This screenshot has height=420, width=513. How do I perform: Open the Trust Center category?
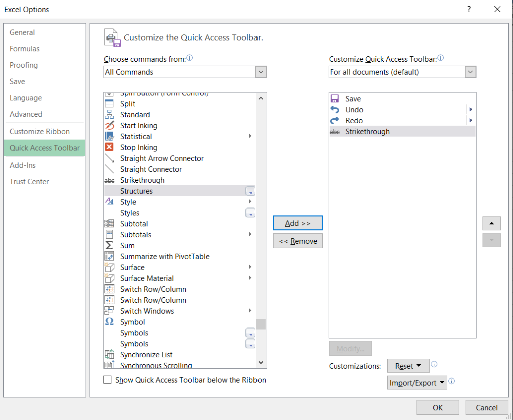29,182
